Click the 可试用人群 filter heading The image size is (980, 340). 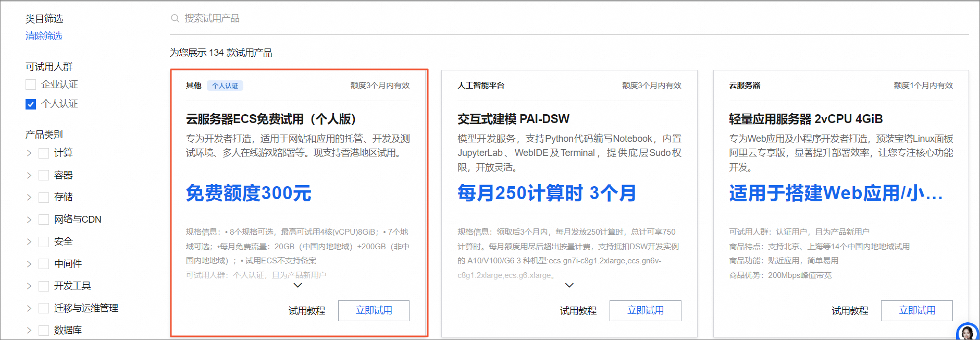[x=49, y=67]
